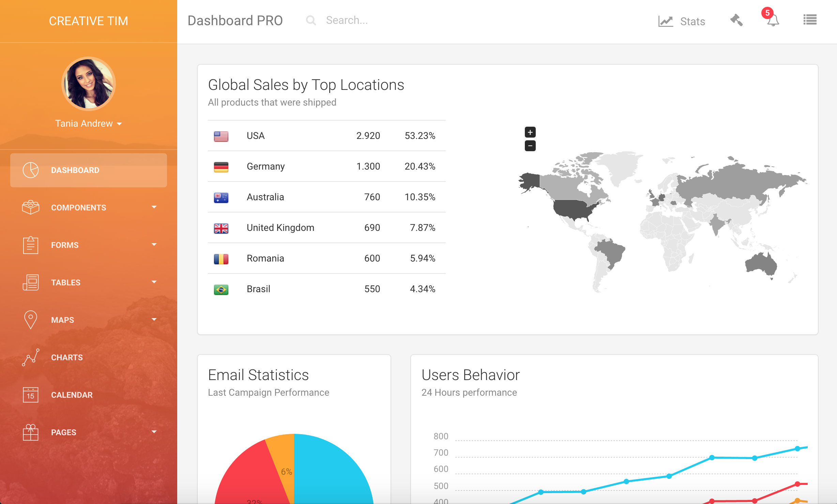
Task: Click the Charts line icon in sidebar
Action: click(x=30, y=357)
